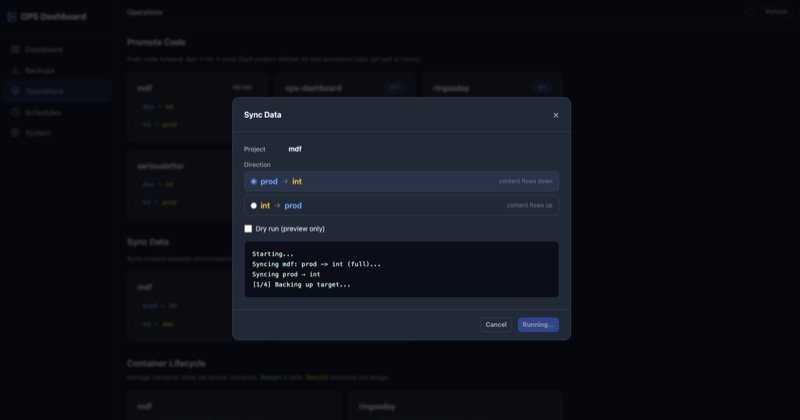Click the 'content flows up' hint text
This screenshot has width=800, height=420.
pos(530,205)
